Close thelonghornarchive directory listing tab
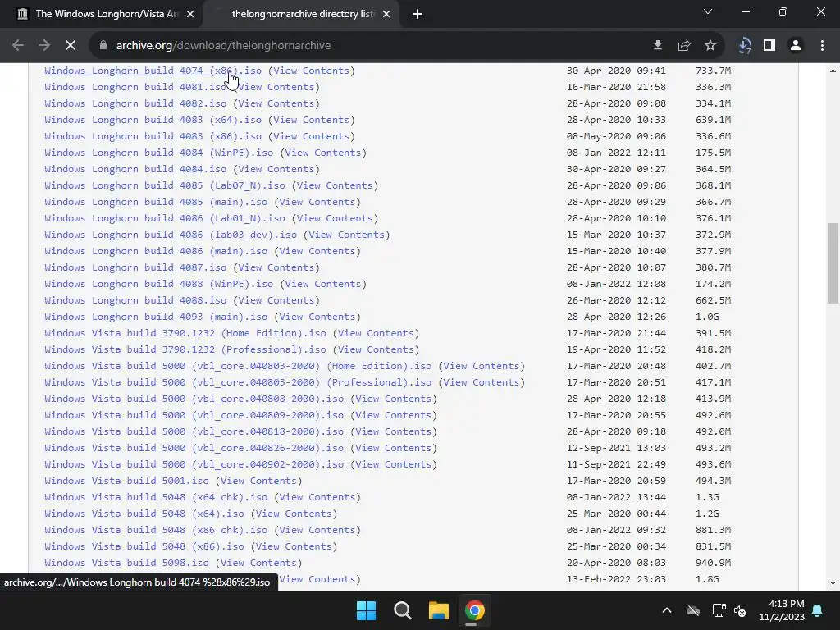 tap(386, 15)
